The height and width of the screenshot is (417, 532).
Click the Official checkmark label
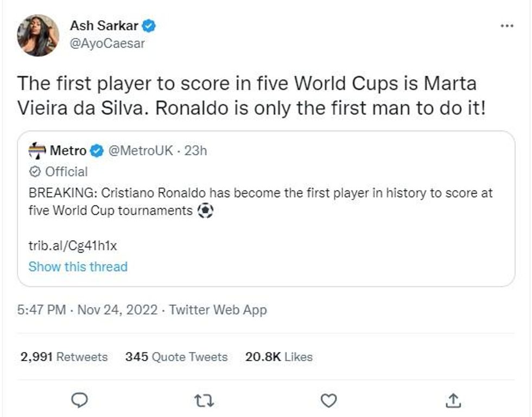tap(59, 172)
